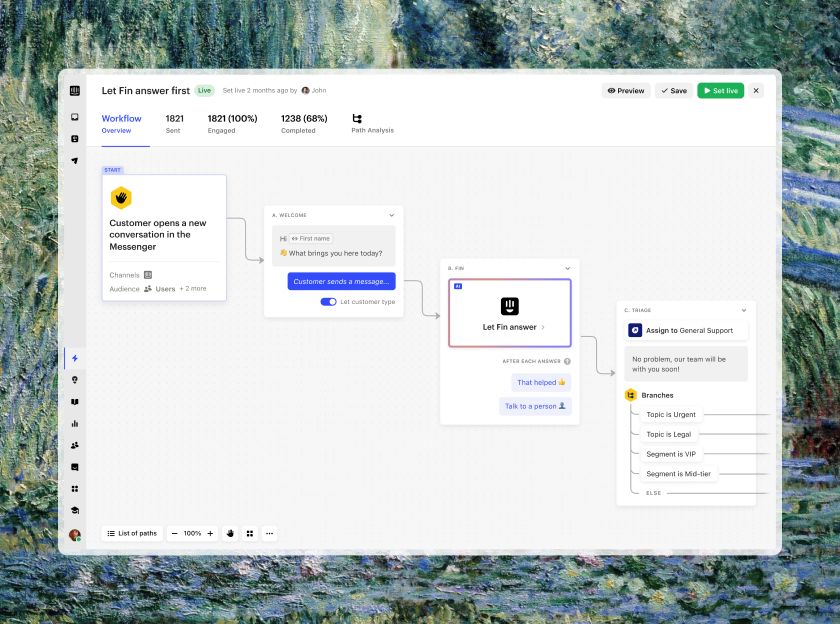Click the auto-arrange grid icon in bottom toolbar

tap(250, 533)
